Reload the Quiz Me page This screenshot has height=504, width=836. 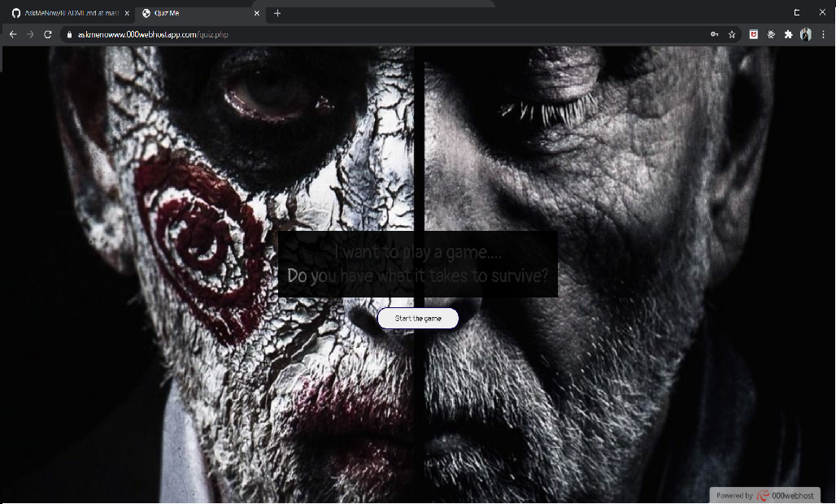pyautogui.click(x=47, y=35)
